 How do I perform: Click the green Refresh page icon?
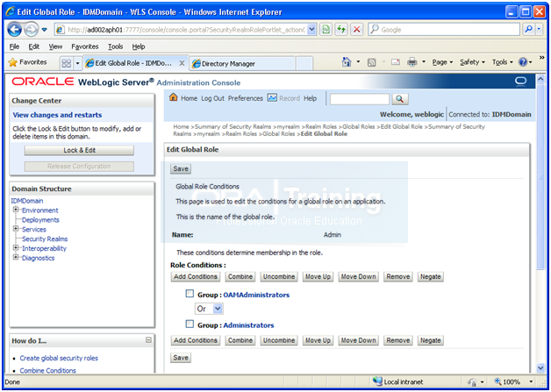[341, 30]
